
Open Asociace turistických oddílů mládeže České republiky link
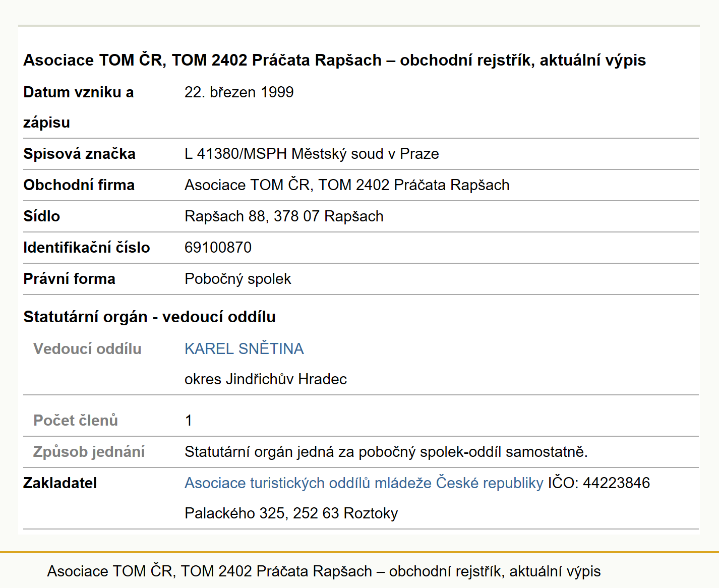click(364, 483)
